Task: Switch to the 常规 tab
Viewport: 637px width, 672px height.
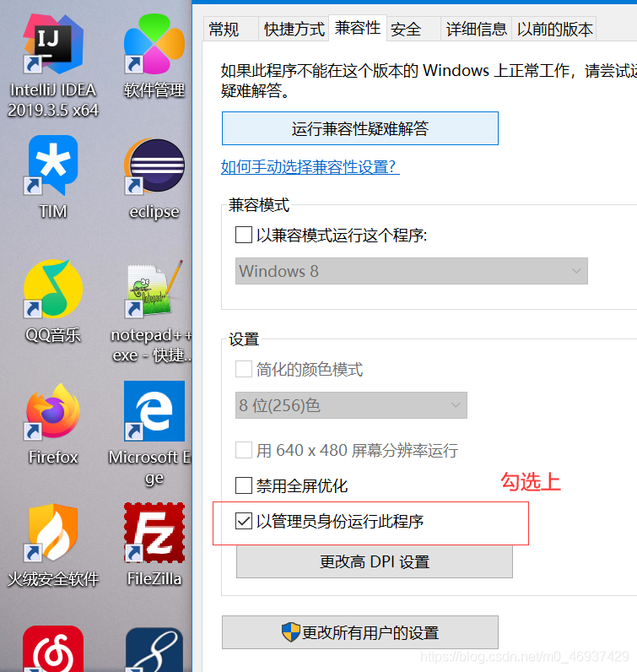Action: [x=230, y=30]
